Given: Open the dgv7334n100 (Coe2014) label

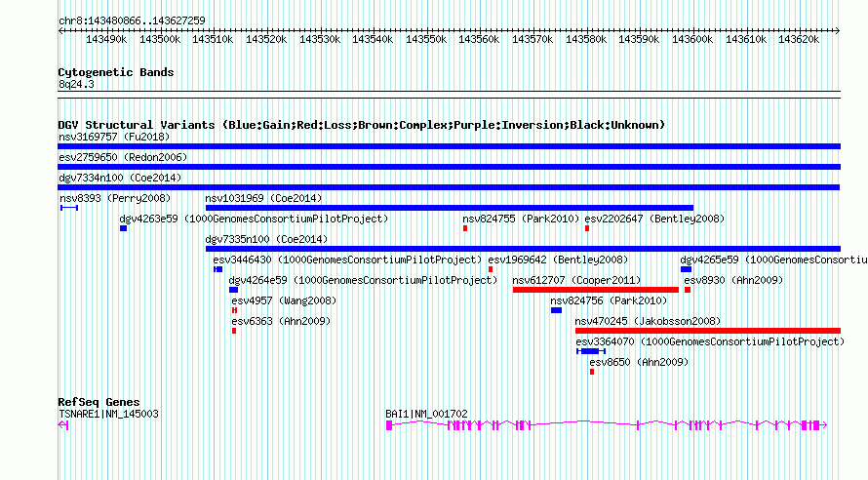Looking at the screenshot, I should (x=120, y=178).
